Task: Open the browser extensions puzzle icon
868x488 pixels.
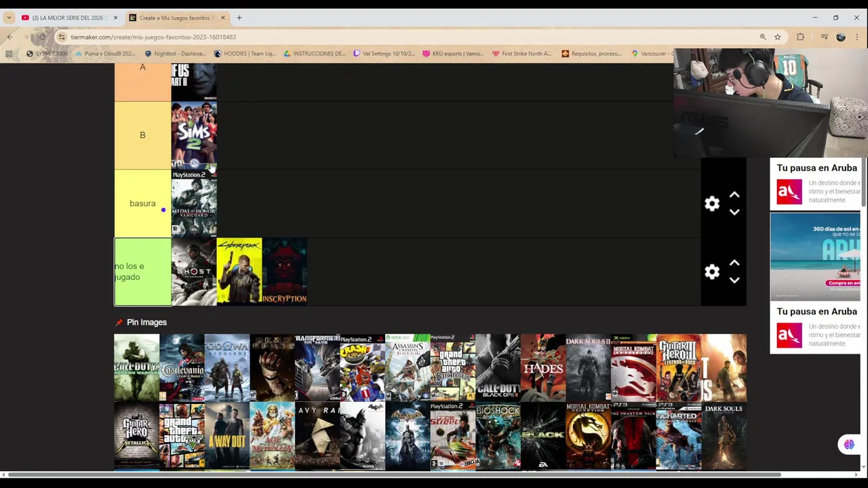Action: pyautogui.click(x=801, y=37)
